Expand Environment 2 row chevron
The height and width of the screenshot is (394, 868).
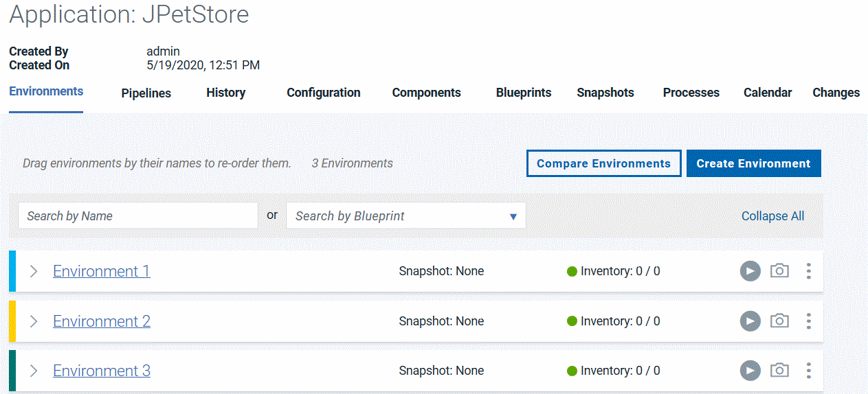33,321
